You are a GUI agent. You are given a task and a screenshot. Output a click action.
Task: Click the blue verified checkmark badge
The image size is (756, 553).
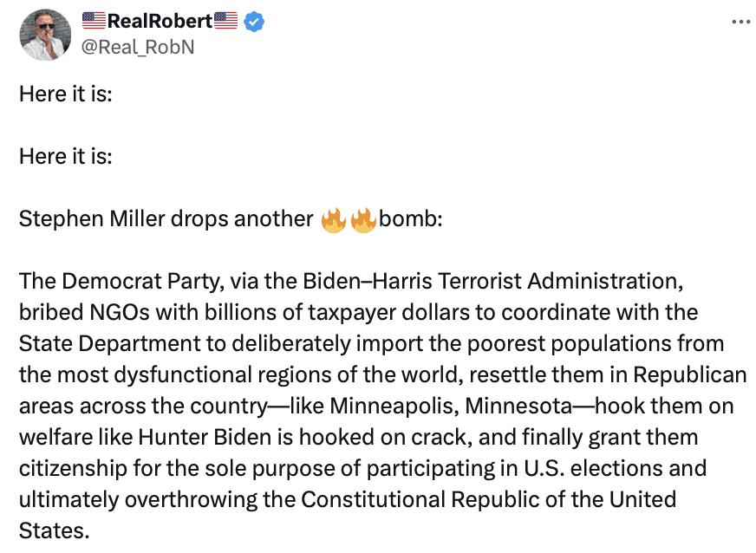[253, 23]
